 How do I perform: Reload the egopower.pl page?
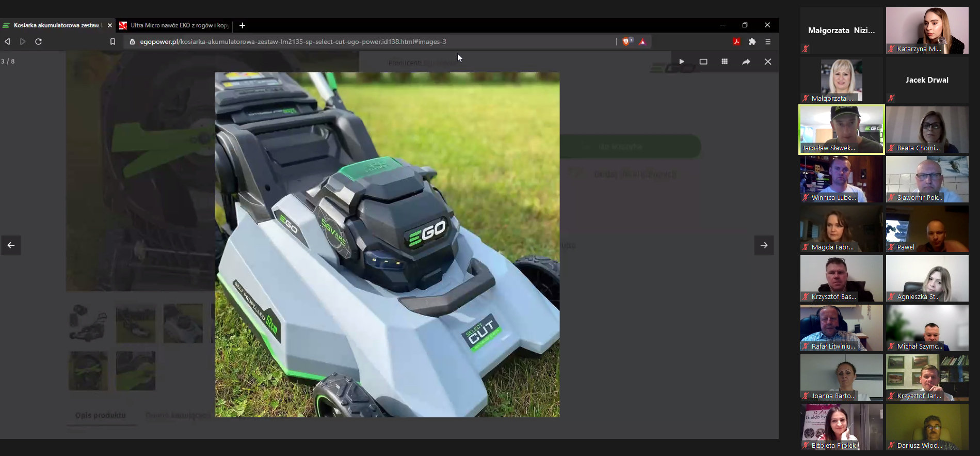[38, 41]
